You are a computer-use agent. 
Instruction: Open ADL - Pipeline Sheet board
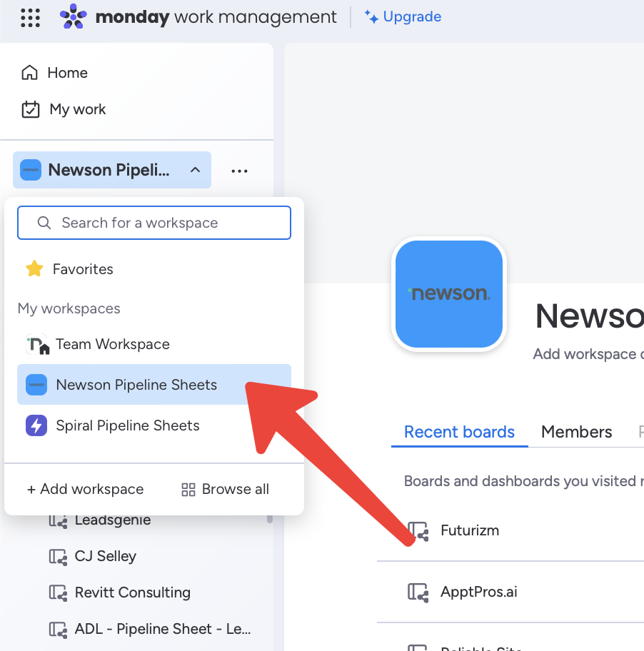coord(163,629)
